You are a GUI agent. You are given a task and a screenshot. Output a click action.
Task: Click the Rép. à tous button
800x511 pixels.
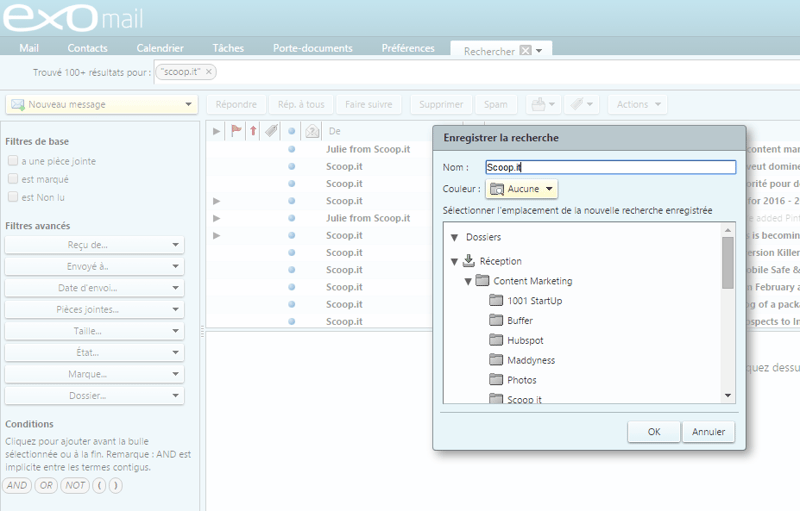coord(301,104)
